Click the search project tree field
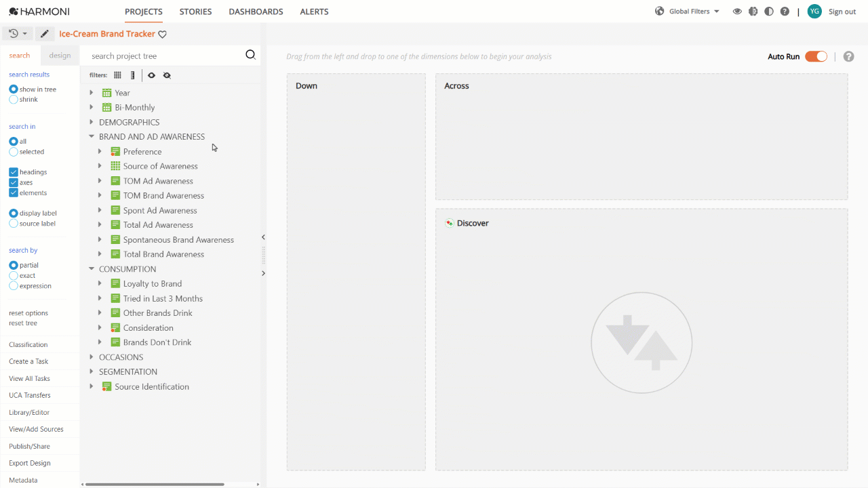The image size is (868, 488). point(166,56)
